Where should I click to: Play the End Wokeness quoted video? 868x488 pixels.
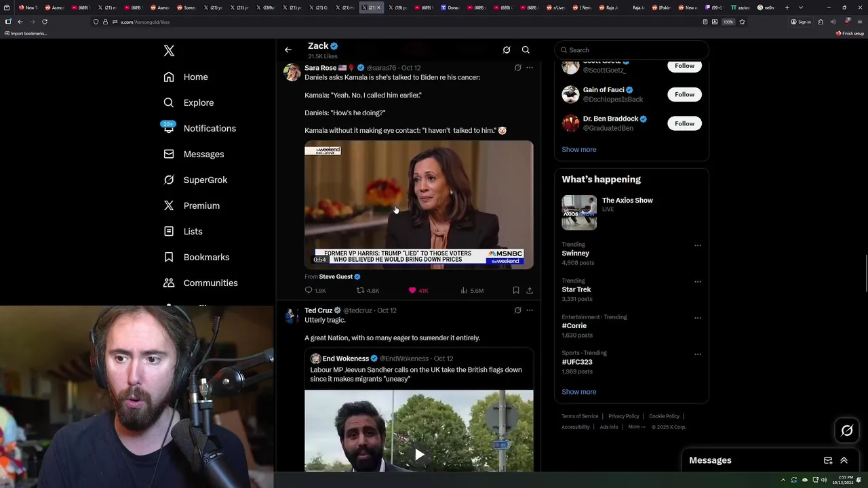coord(419,454)
